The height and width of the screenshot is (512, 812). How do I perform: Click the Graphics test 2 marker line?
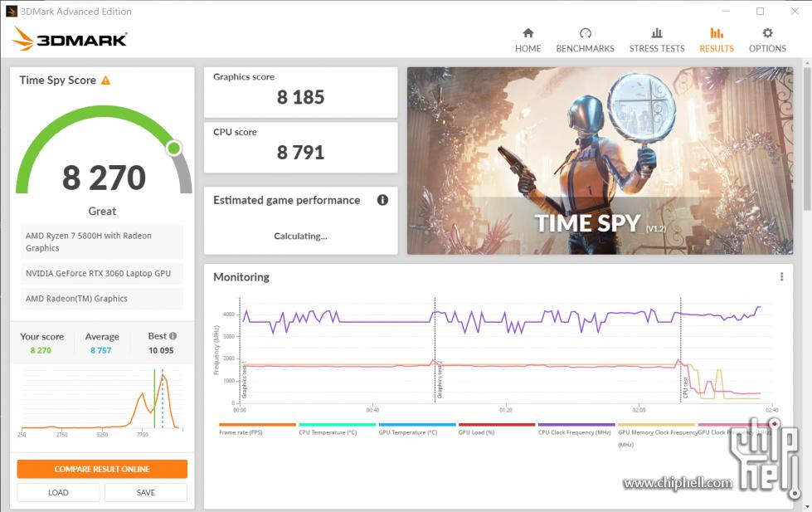[x=435, y=350]
